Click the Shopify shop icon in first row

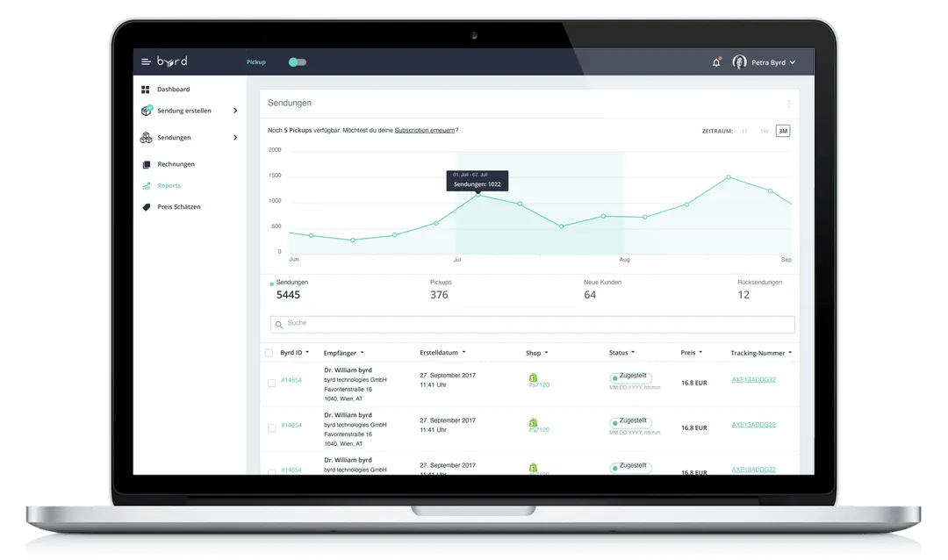point(534,377)
